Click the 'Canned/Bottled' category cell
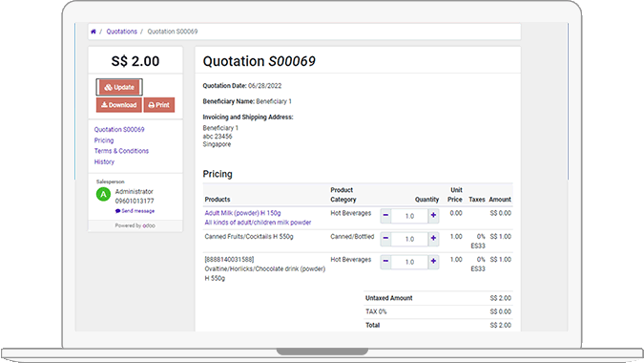Viewport: 644px width, 363px height. [352, 236]
